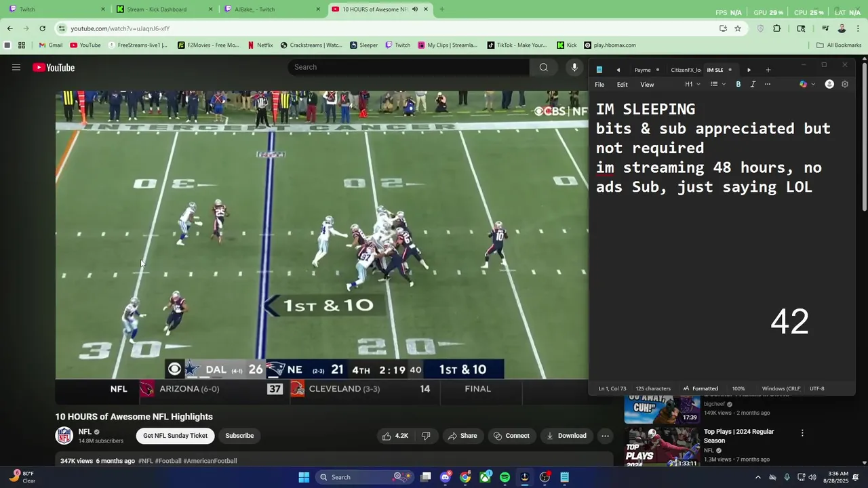Open the YouTube guide hamburger menu
868x488 pixels.
click(16, 67)
